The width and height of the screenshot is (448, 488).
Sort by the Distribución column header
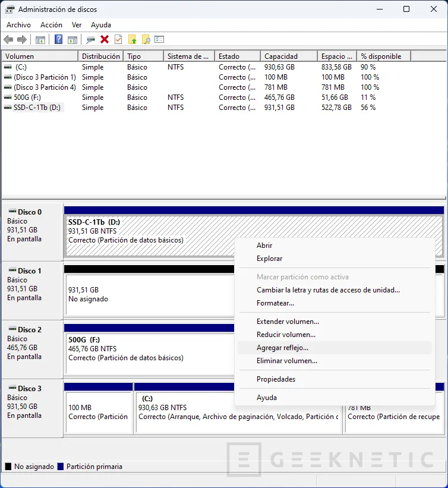click(100, 56)
